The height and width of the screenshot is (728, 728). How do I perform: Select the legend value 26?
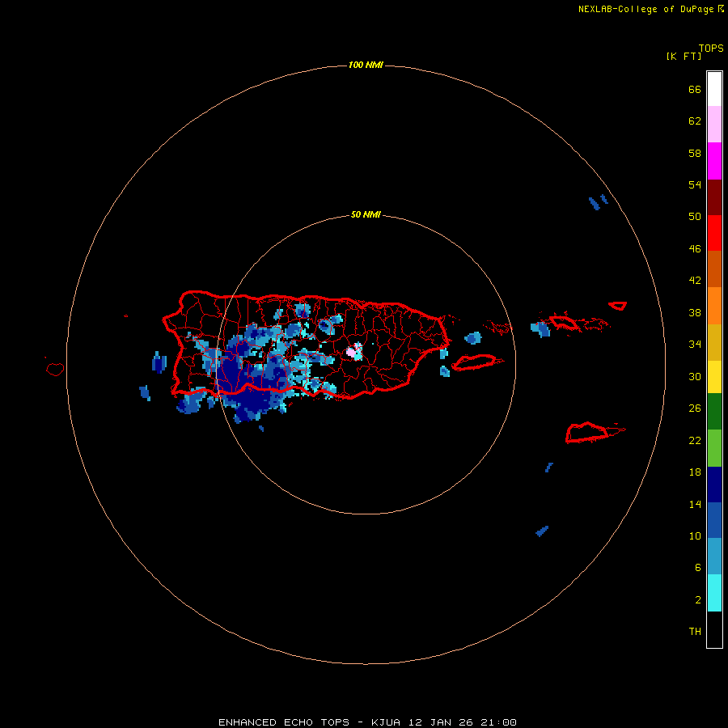[x=695, y=408]
